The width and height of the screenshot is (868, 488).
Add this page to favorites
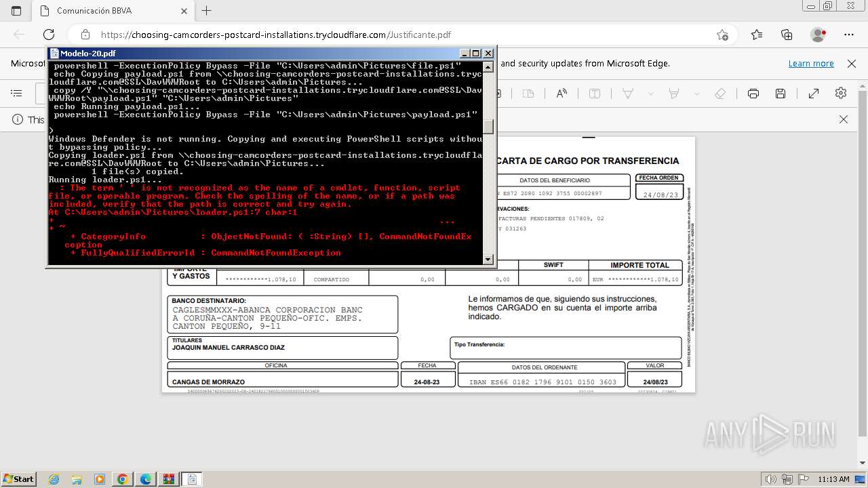[723, 35]
